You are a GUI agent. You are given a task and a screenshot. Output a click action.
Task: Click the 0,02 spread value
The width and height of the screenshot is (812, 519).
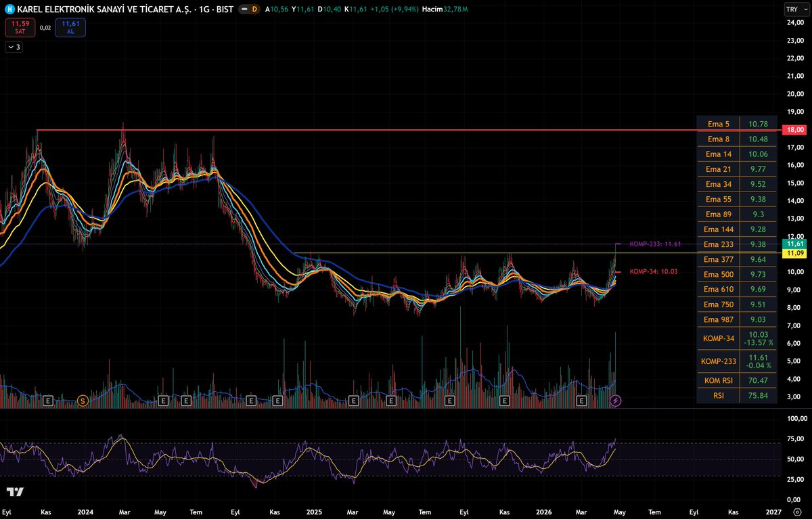pos(45,28)
